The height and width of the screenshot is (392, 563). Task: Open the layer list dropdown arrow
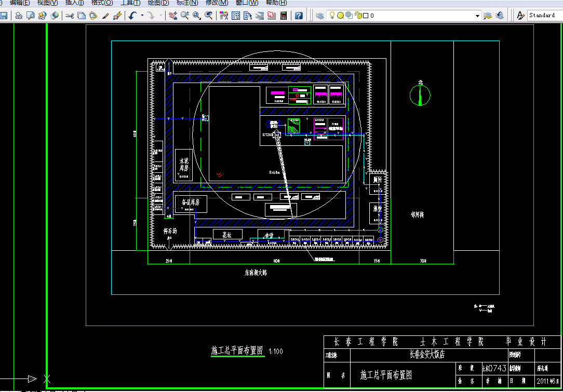(477, 16)
